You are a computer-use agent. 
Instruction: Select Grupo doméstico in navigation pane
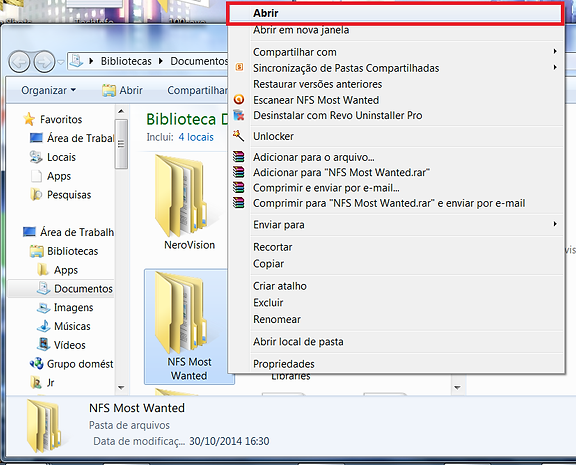point(72,364)
